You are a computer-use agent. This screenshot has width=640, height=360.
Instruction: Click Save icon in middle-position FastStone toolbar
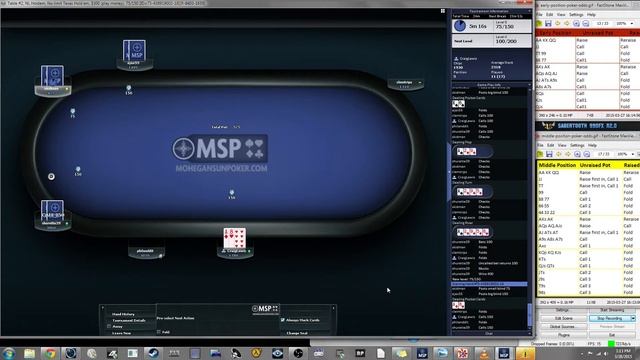pos(549,154)
